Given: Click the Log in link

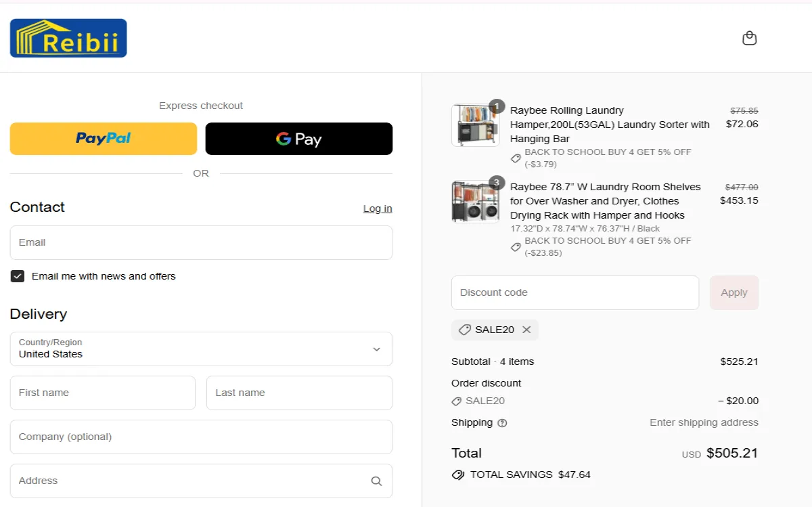Looking at the screenshot, I should click(x=377, y=208).
